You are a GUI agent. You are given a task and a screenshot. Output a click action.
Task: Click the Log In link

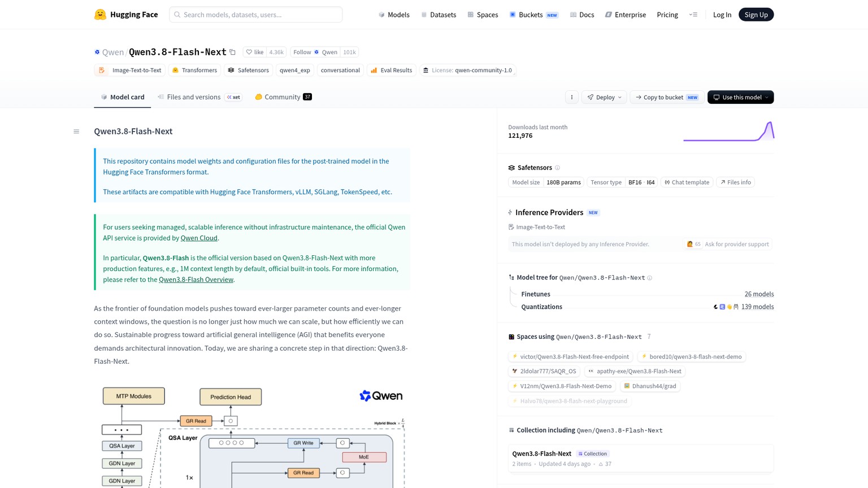coord(722,15)
